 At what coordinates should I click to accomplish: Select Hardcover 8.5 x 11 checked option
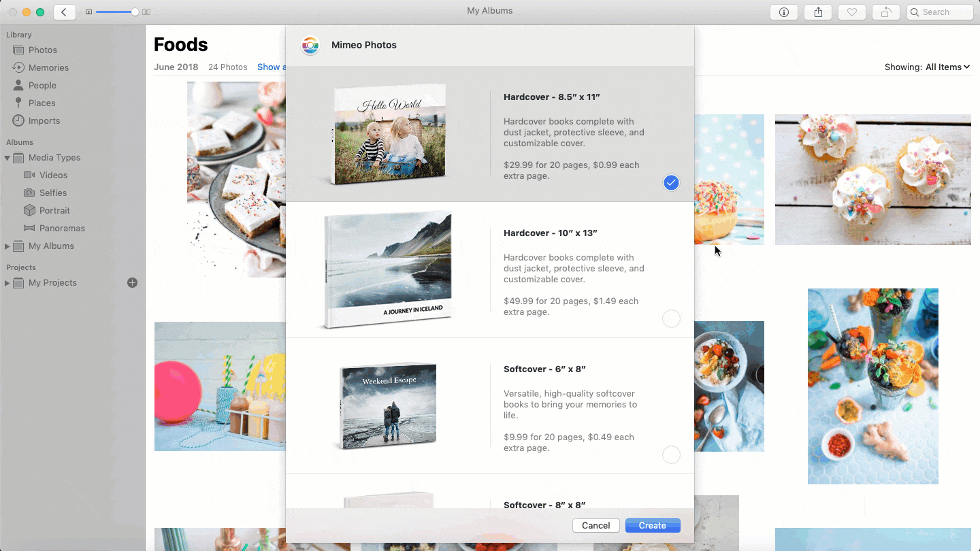click(671, 182)
